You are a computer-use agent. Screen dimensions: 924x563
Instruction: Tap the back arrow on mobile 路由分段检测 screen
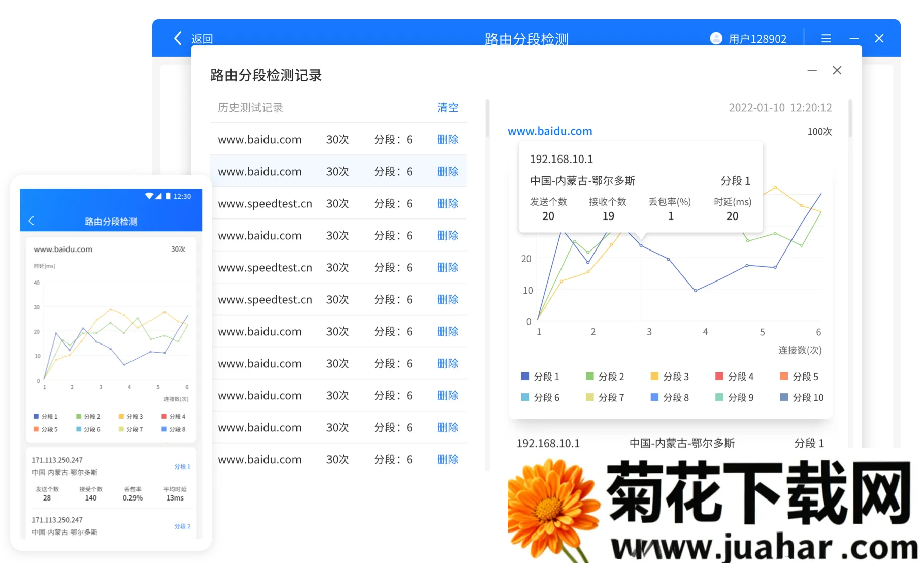pyautogui.click(x=31, y=221)
